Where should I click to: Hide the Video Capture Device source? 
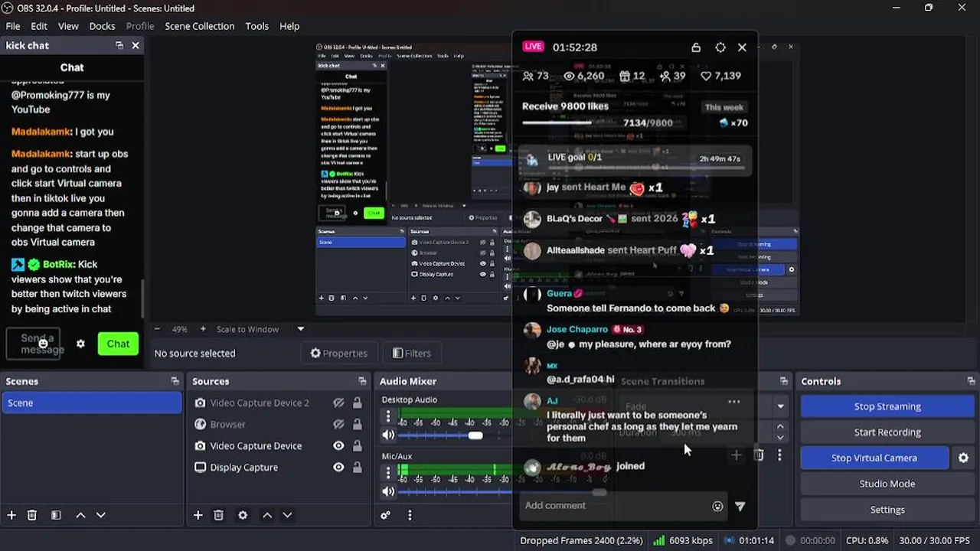338,445
